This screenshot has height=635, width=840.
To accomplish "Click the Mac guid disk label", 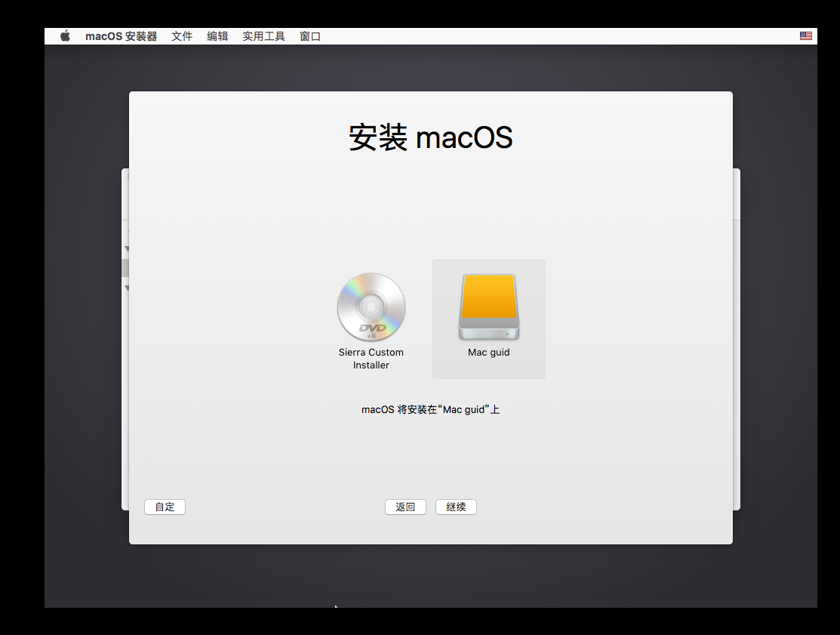I will [488, 352].
